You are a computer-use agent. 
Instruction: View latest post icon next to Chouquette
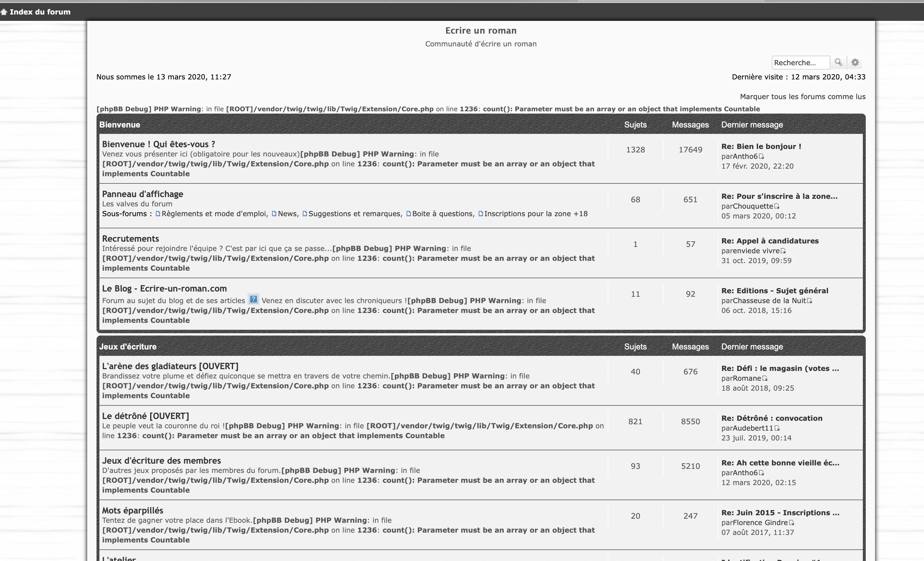click(777, 206)
